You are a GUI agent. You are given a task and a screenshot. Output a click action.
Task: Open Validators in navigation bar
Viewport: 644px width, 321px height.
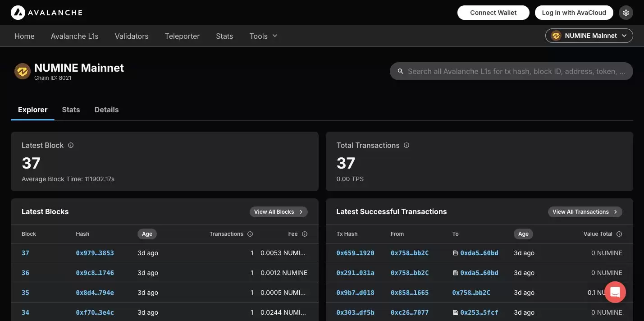pyautogui.click(x=131, y=36)
